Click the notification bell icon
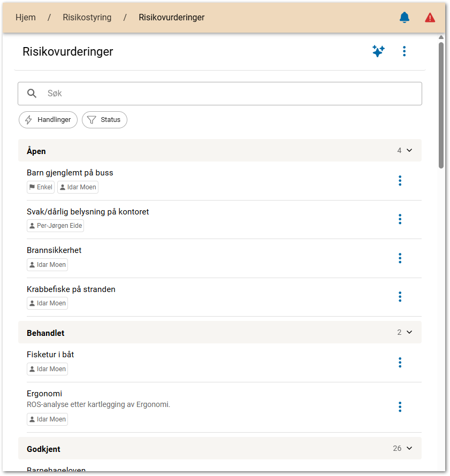The image size is (450, 476). click(405, 18)
